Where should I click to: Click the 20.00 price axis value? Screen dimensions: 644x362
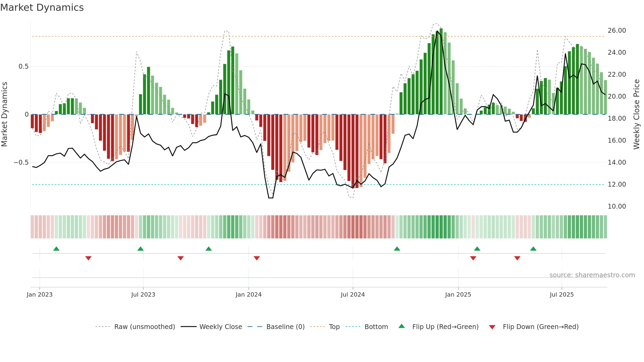[x=617, y=97]
